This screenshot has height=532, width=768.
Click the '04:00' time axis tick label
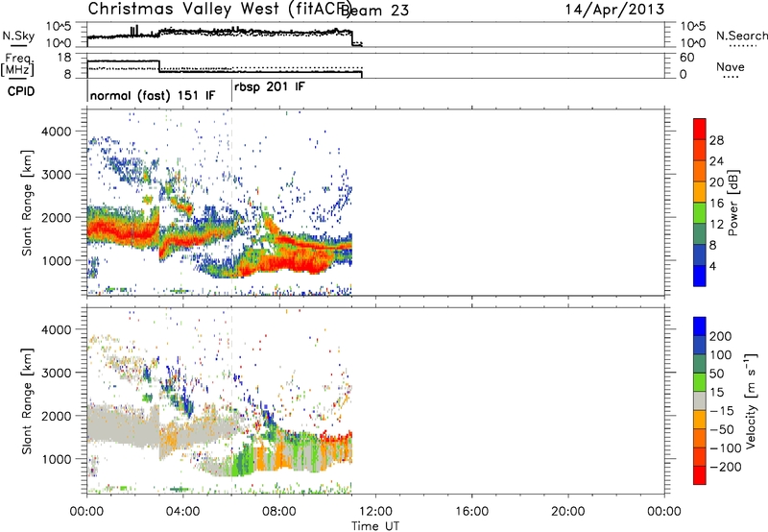(x=182, y=512)
